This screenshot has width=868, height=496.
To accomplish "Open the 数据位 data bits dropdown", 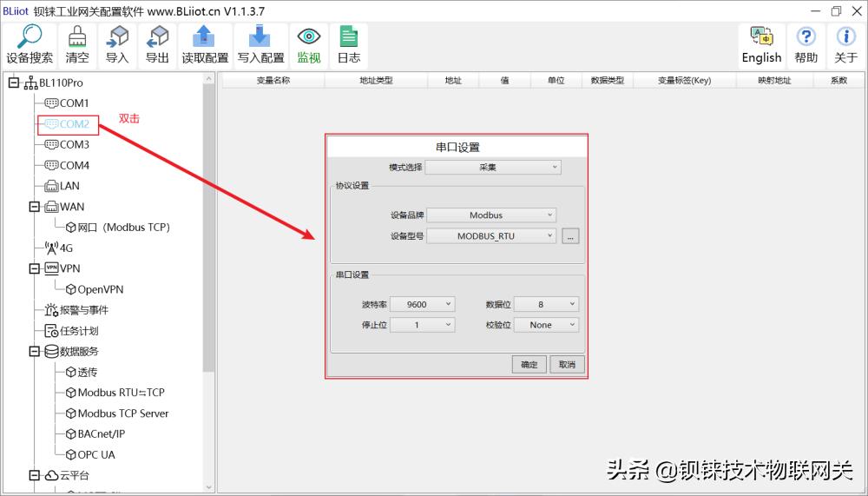I will point(546,304).
